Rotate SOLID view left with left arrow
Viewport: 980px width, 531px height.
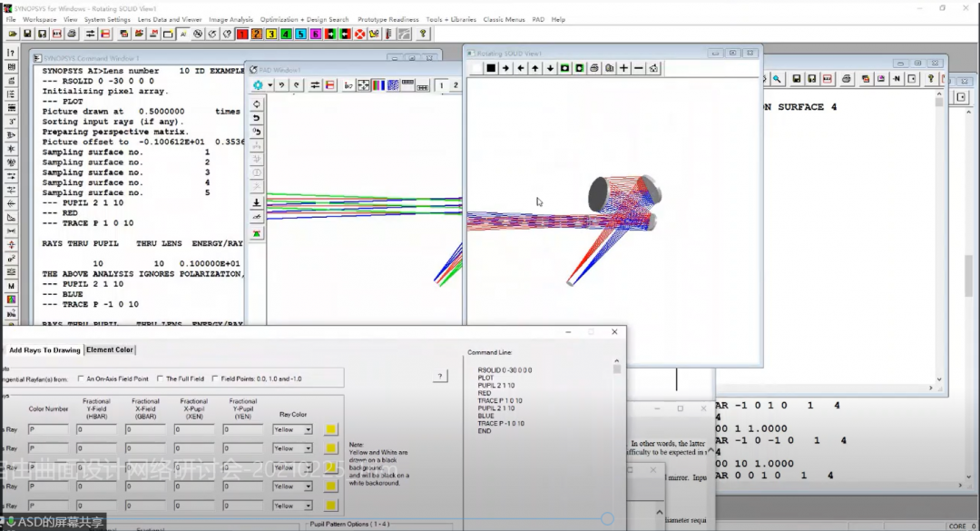tap(521, 68)
